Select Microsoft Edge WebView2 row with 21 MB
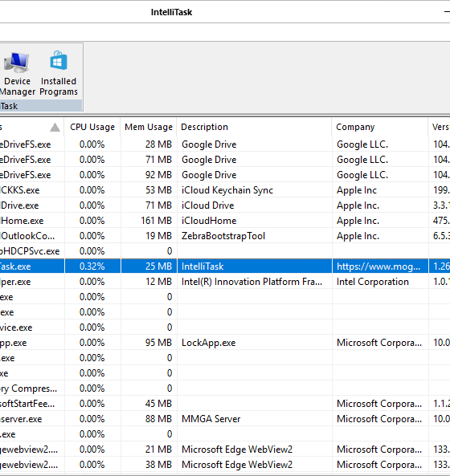This screenshot has height=476, width=450. pyautogui.click(x=225, y=450)
